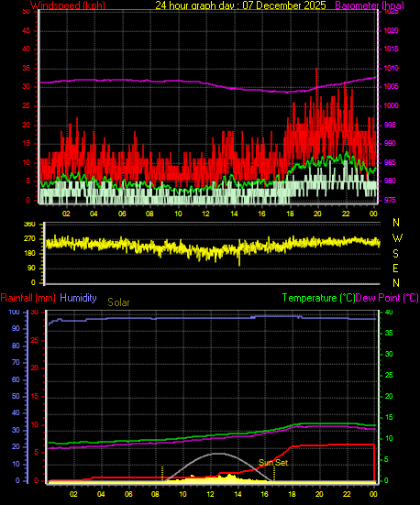This screenshot has height=505, width=420.
Task: Click hour 22 under the windspeed graph
Action: point(346,214)
